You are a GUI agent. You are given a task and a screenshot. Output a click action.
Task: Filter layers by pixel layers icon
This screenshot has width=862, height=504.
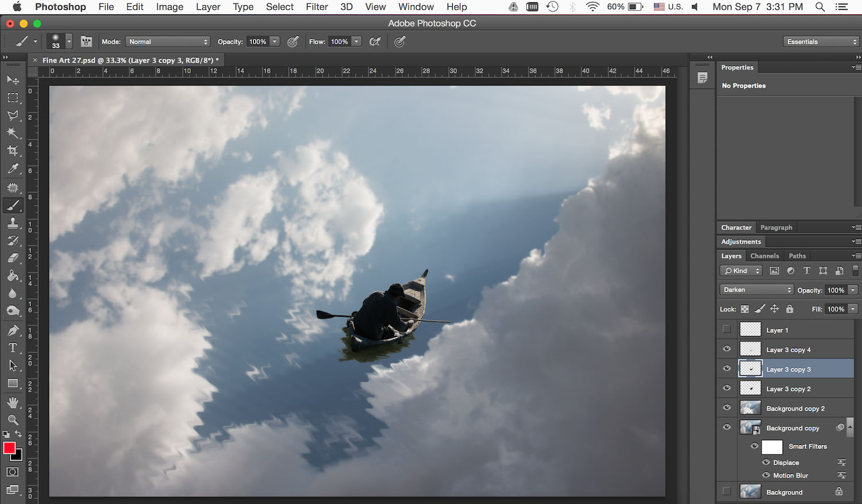pyautogui.click(x=775, y=271)
